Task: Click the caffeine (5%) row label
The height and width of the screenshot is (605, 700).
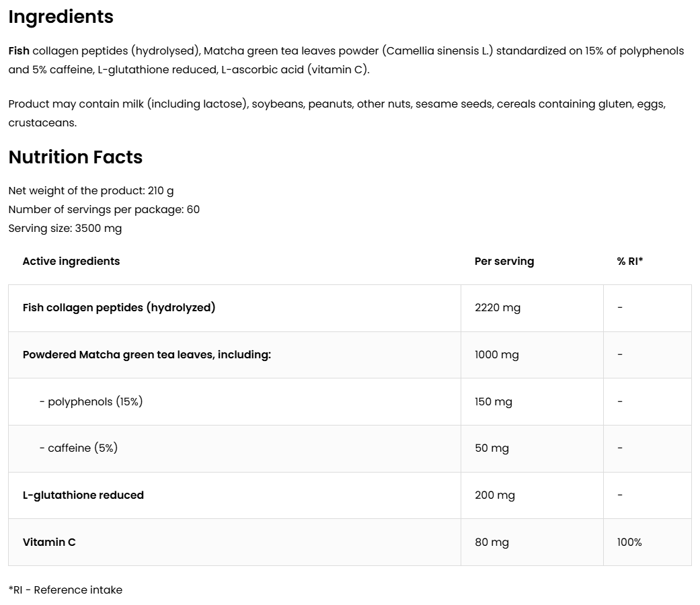Action: coord(79,448)
